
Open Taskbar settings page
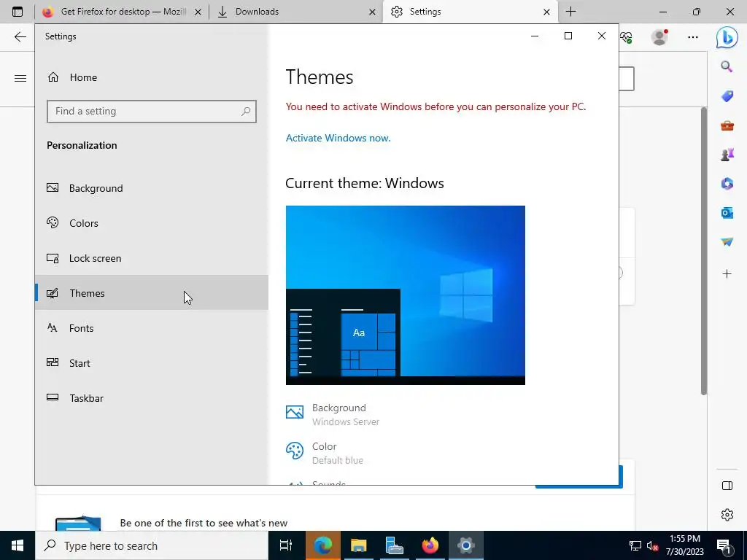(152, 398)
